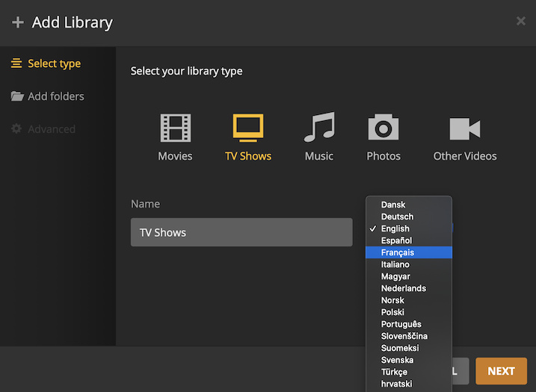Close the Add Library dialog
This screenshot has height=392, width=536.
coord(521,22)
